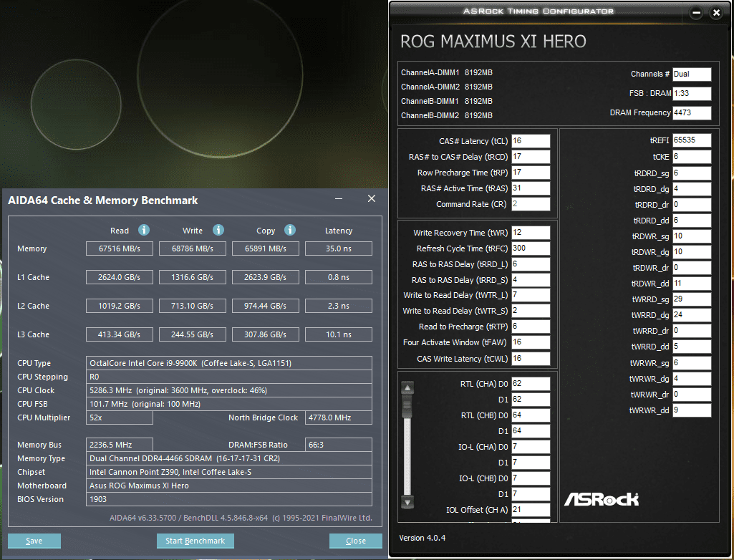Viewport: 734px width, 560px height.
Task: Click the tRDWR_dd value field
Action: (692, 284)
